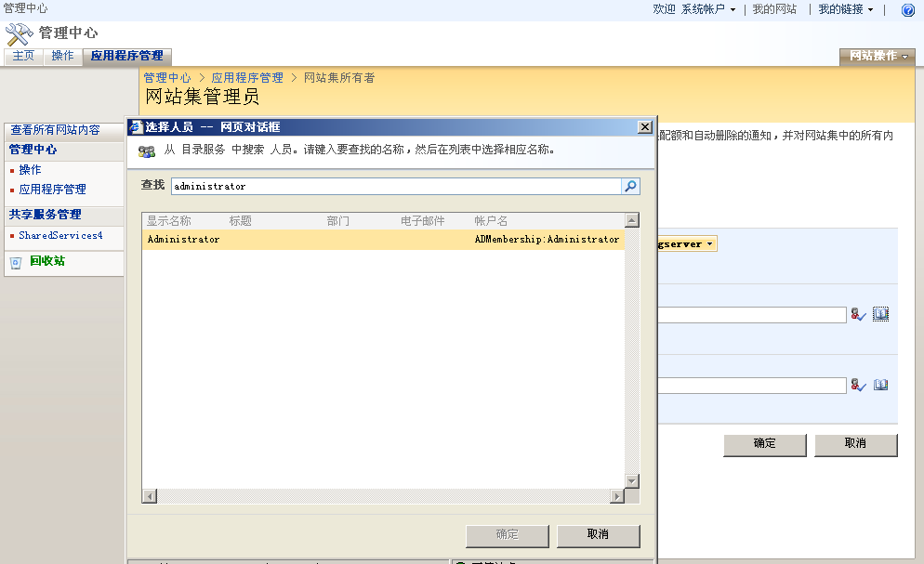Click the dialog title bar IE icon
924x564 pixels.
(x=136, y=127)
